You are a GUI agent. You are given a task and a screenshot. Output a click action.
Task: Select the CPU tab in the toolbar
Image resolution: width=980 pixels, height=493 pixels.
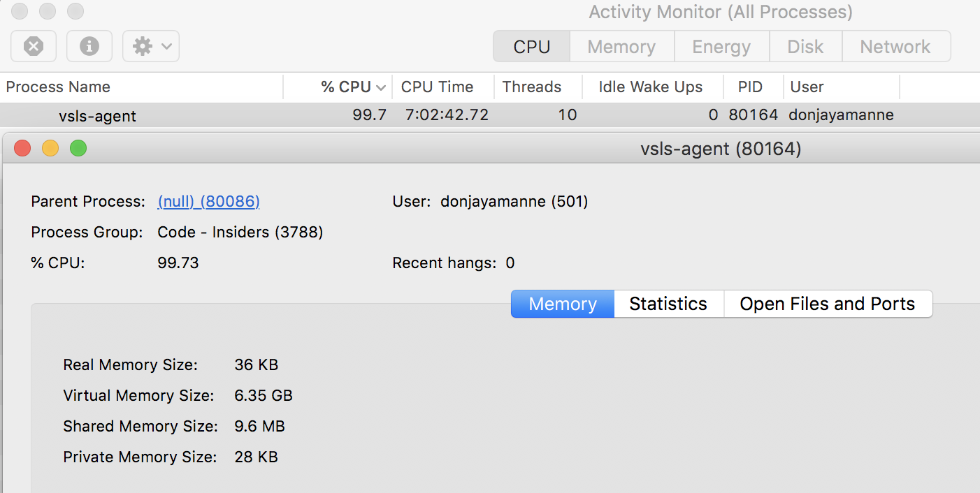click(531, 46)
